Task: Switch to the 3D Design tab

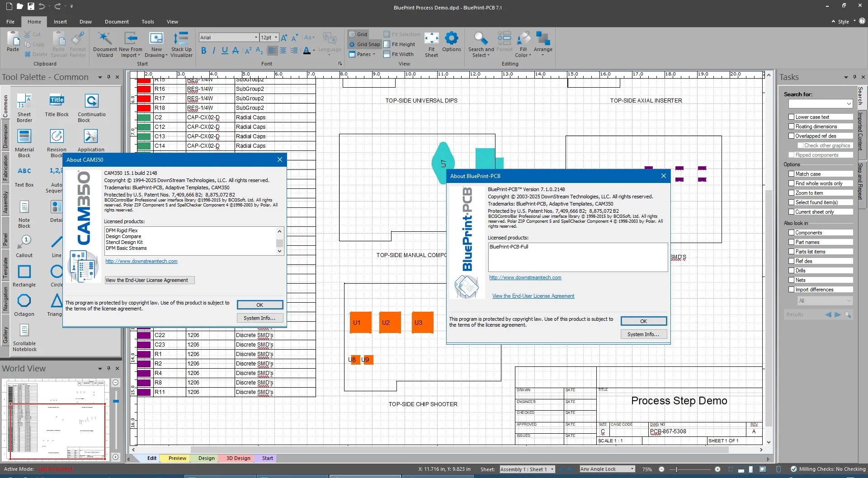Action: (x=238, y=458)
